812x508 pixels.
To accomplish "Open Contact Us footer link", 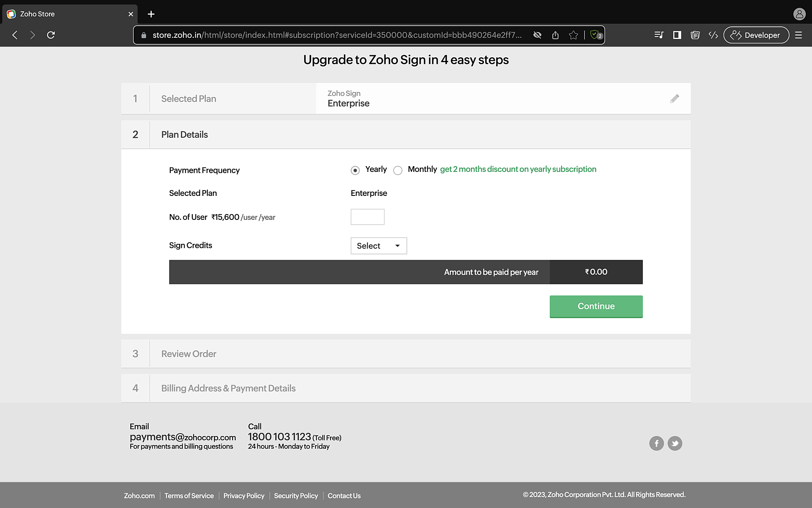I will click(x=344, y=496).
